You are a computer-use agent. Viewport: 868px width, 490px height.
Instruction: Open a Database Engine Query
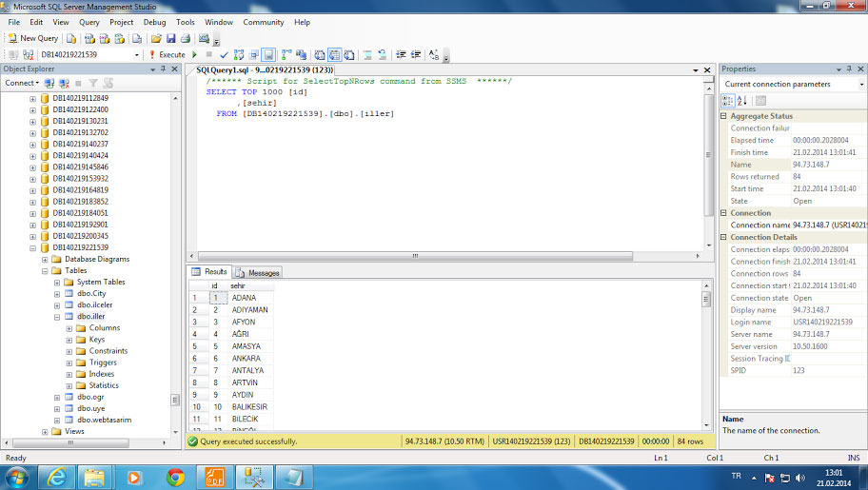coord(71,39)
